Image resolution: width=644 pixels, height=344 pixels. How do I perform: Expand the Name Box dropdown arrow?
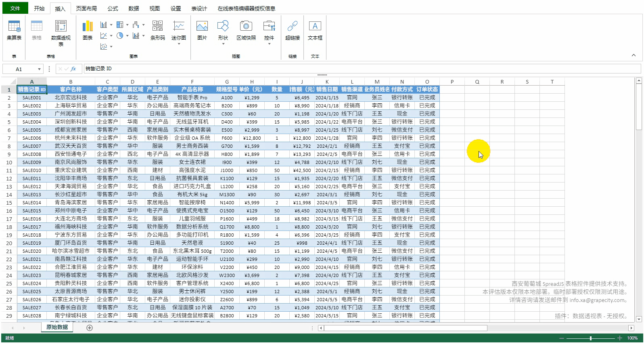39,69
